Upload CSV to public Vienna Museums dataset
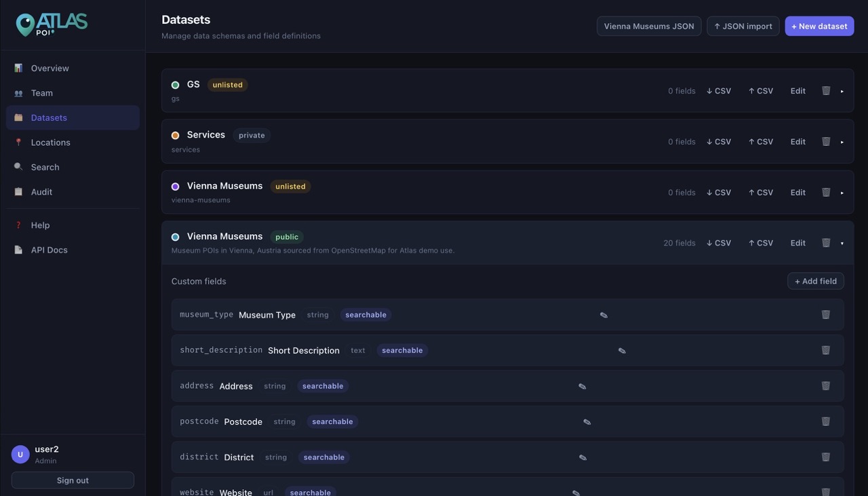The width and height of the screenshot is (868, 496). 761,243
